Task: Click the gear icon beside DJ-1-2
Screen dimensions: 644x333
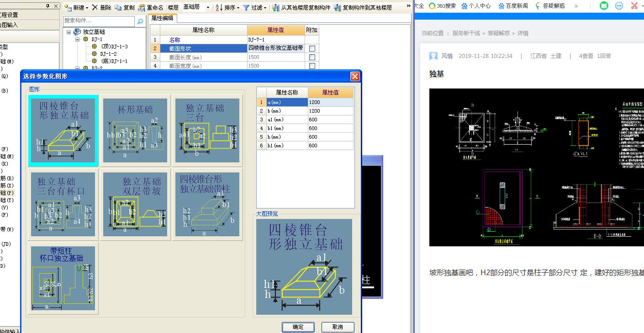Action: [x=95, y=54]
